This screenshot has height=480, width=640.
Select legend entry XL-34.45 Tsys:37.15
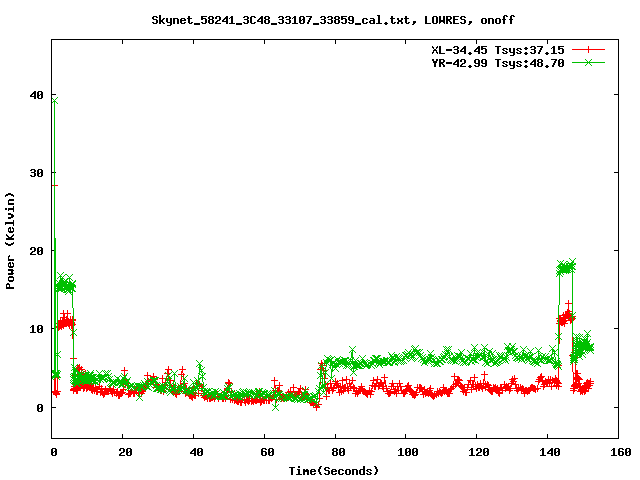[498, 50]
